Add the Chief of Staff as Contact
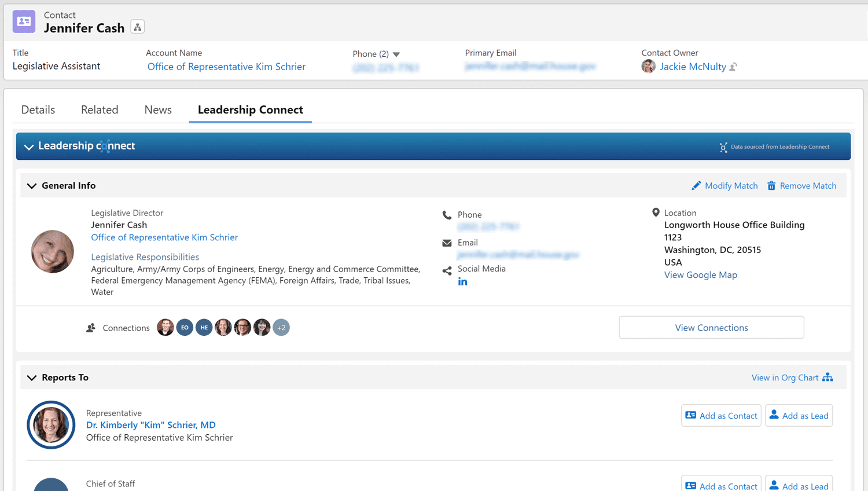Viewport: 868px width, 491px height. click(721, 484)
